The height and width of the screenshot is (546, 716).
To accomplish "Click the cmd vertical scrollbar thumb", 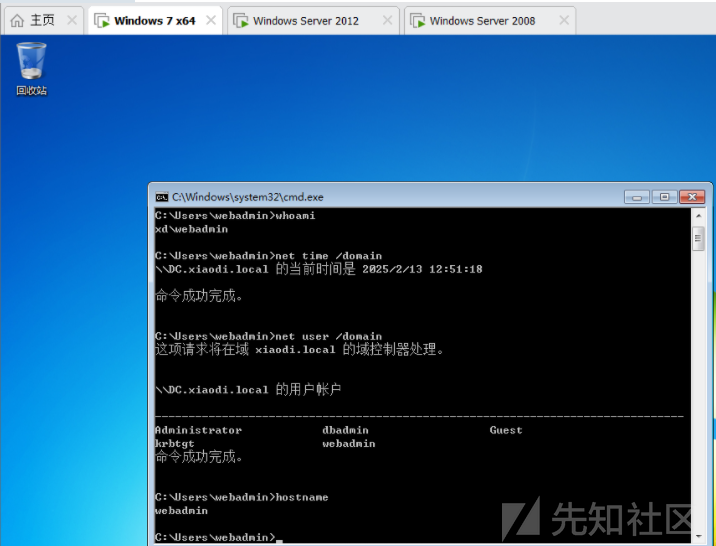I will [x=698, y=238].
